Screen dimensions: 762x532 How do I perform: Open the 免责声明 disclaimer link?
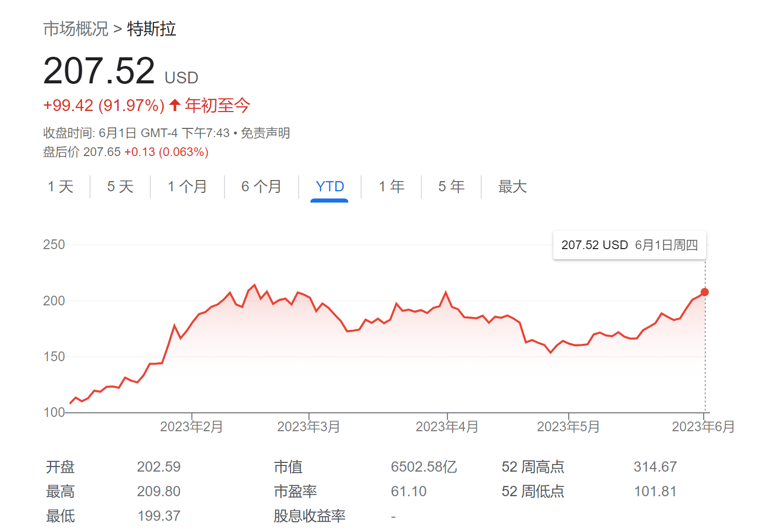265,133
